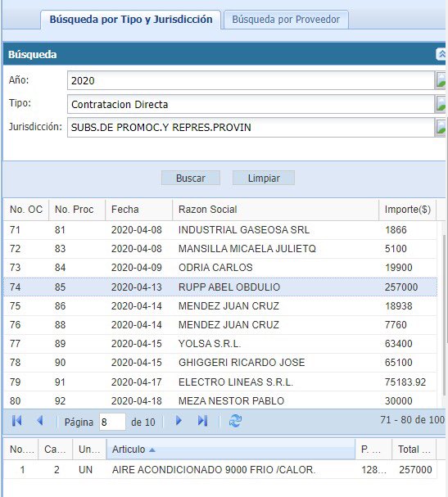Image resolution: width=448 pixels, height=497 pixels.
Task: Click the Ca... column header in detail grid
Action: 55,450
